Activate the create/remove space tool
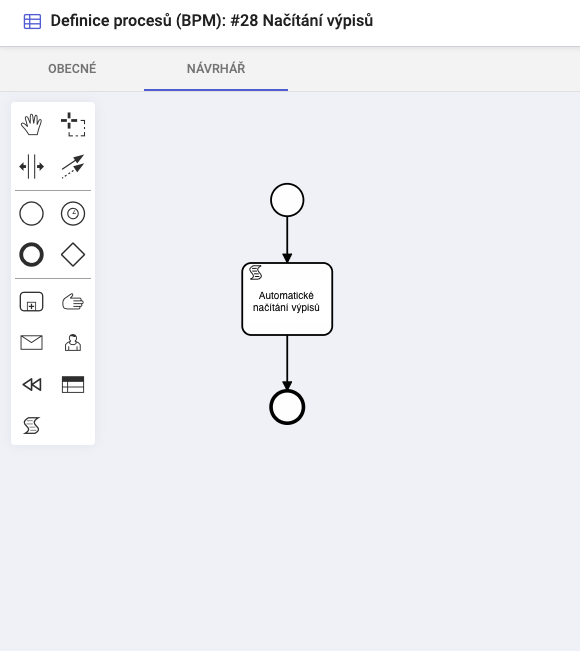580x651 pixels. tap(32, 166)
